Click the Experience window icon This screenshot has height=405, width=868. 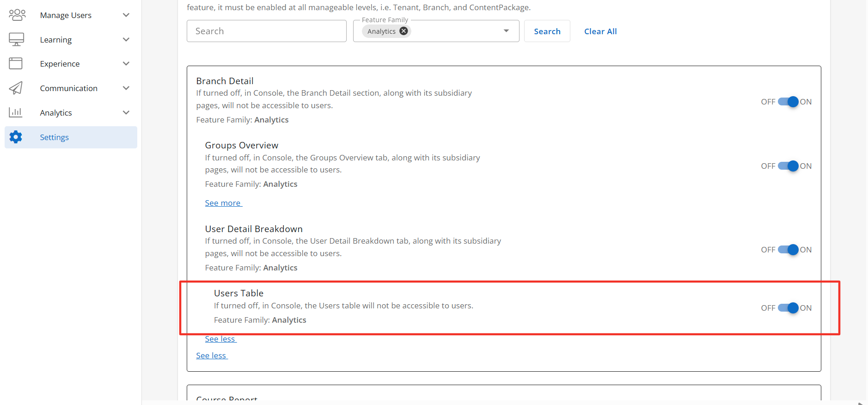coord(16,64)
